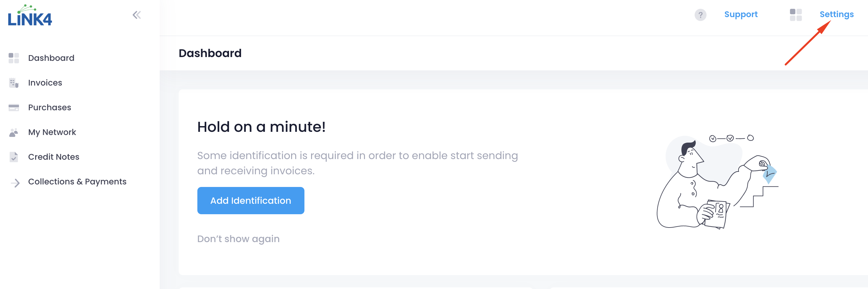Collapse the sidebar with double chevron
The width and height of the screenshot is (868, 289).
137,15
